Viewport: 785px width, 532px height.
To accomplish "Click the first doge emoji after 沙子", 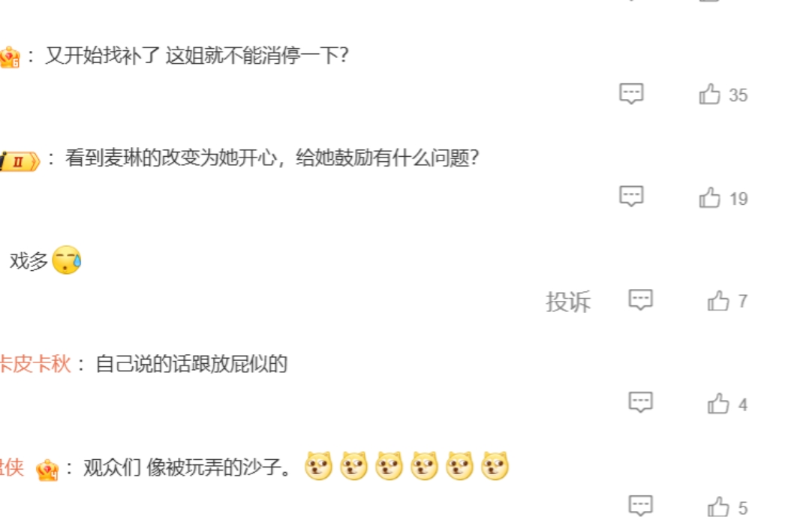I will (318, 466).
